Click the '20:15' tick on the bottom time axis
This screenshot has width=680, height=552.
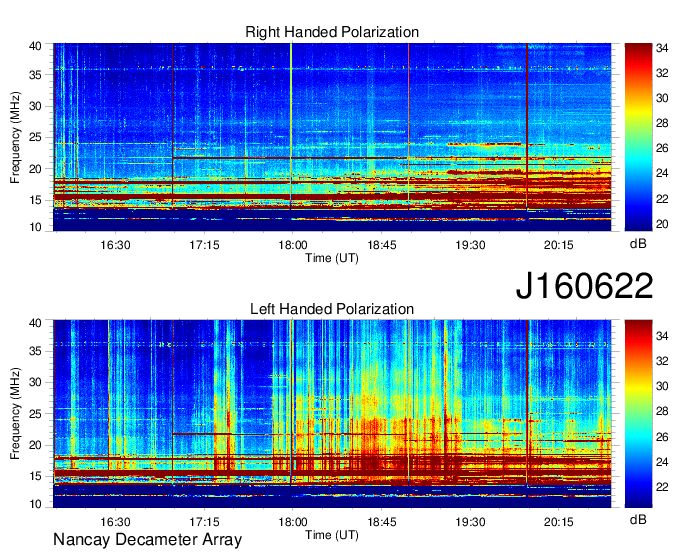[559, 522]
